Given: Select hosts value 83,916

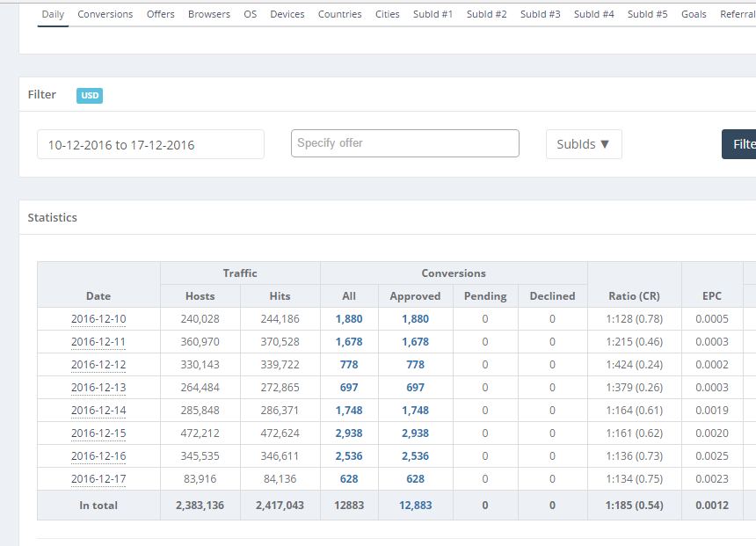Looking at the screenshot, I should (200, 479).
